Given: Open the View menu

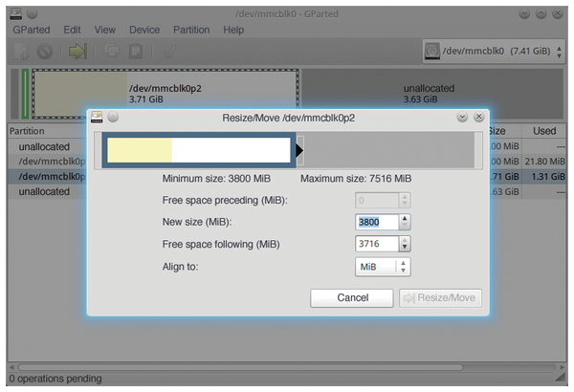Looking at the screenshot, I should coord(105,30).
